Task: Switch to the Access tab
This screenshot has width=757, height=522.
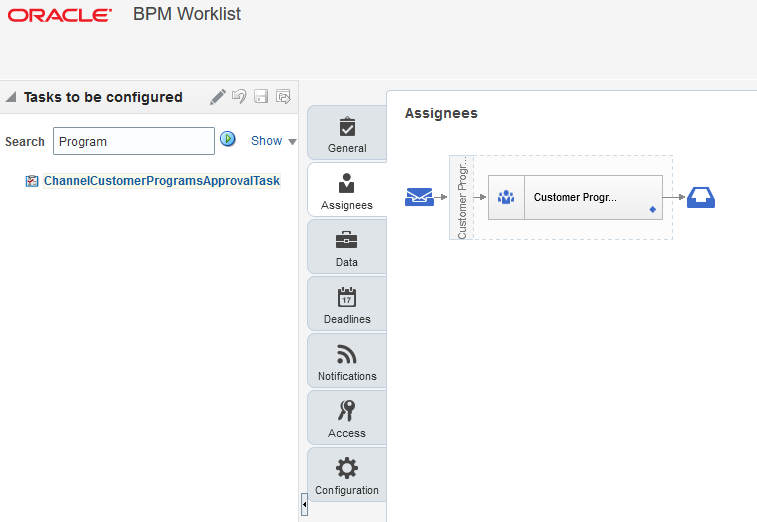Action: click(x=347, y=418)
